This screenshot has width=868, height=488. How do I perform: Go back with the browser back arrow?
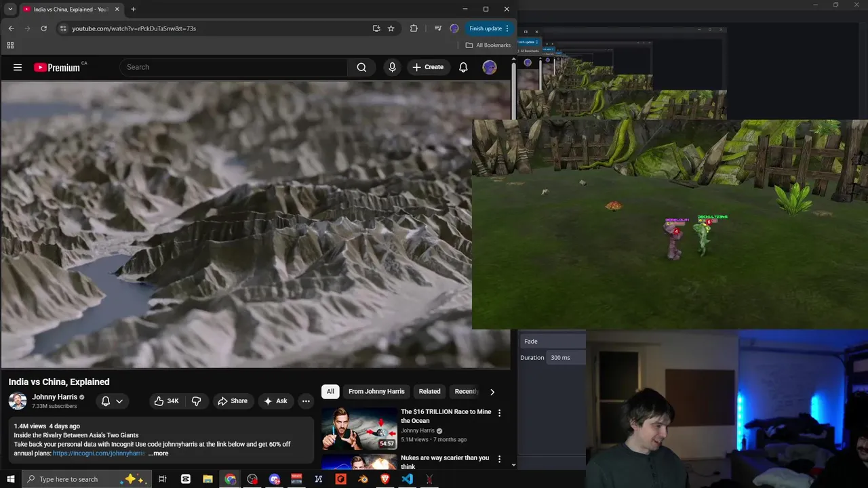pyautogui.click(x=11, y=28)
